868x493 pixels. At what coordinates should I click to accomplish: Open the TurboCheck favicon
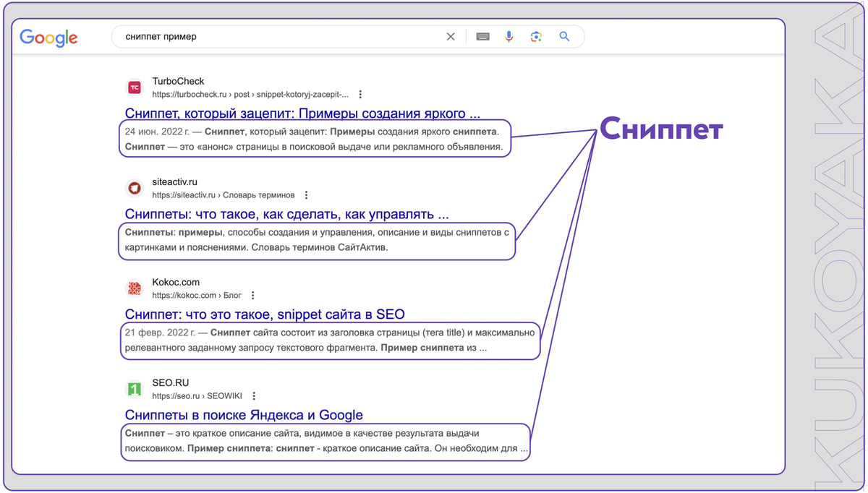pyautogui.click(x=135, y=87)
